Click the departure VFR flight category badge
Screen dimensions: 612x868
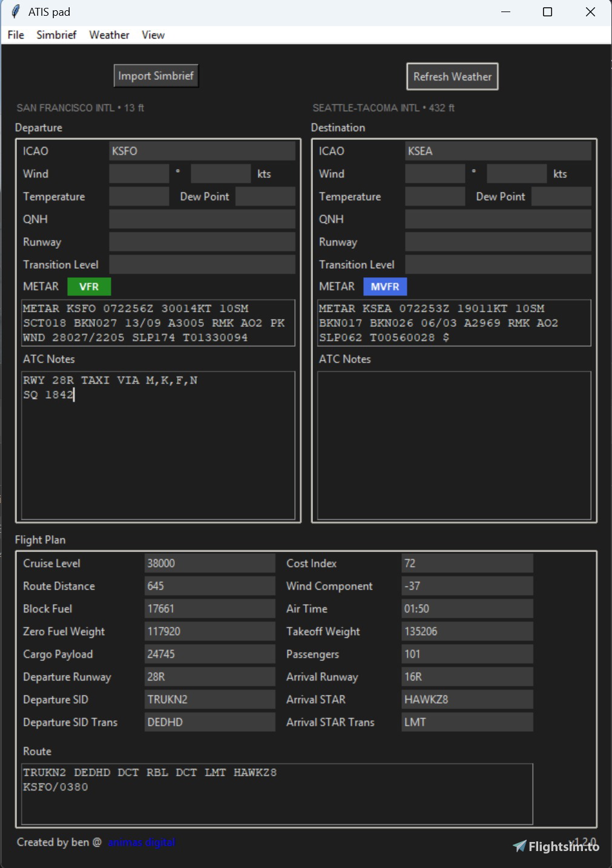pos(89,286)
